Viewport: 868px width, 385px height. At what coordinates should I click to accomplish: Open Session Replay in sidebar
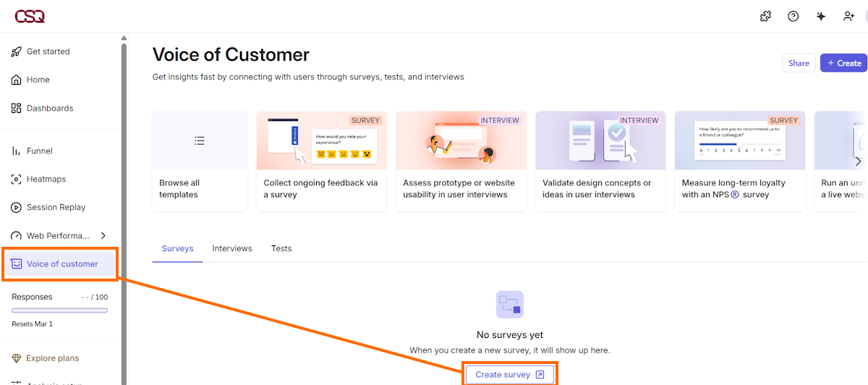(x=56, y=207)
